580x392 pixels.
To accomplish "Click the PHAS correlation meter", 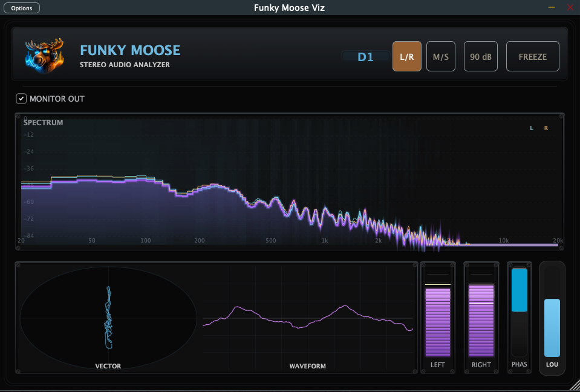I will pos(519,315).
